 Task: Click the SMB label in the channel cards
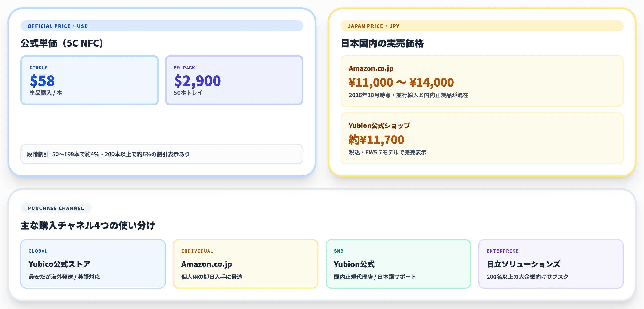pos(338,251)
